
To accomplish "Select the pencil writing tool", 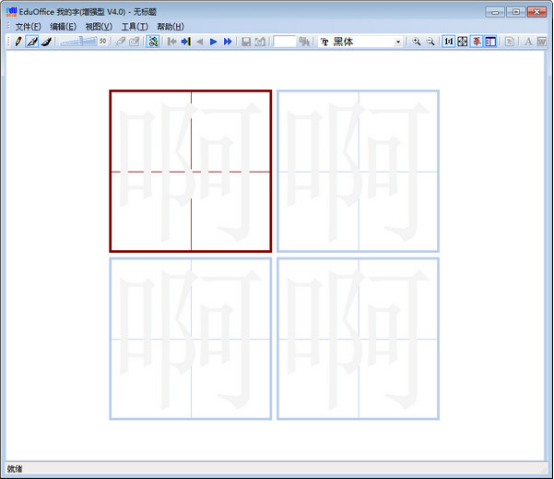I will (x=18, y=42).
